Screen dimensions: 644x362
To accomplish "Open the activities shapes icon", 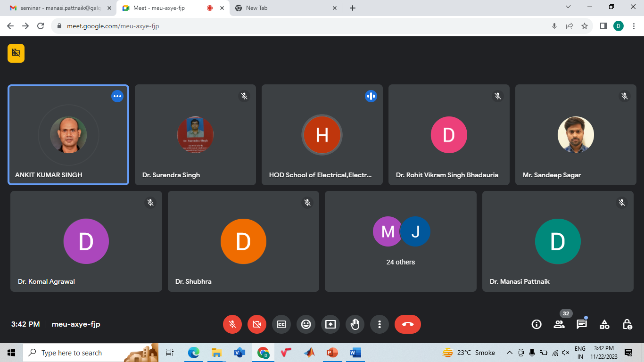I will (x=604, y=324).
